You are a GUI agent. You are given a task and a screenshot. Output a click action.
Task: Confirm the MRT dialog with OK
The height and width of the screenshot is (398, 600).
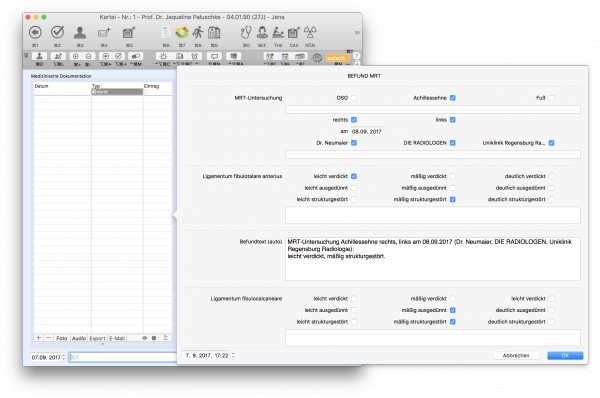(565, 356)
